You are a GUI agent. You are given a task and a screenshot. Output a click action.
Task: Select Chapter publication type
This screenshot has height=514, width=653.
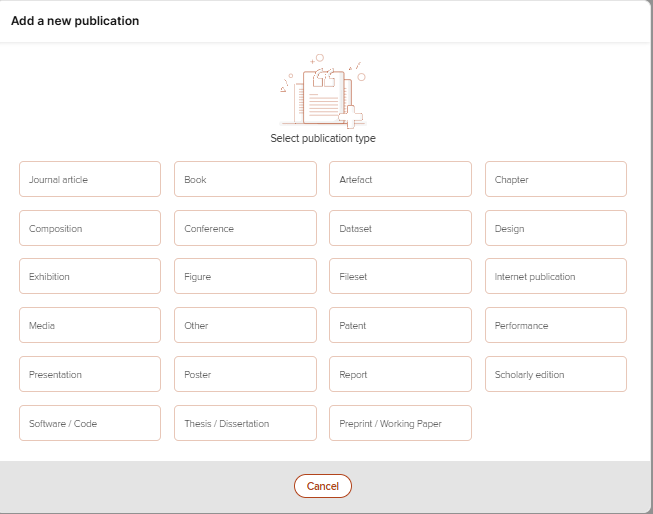(x=556, y=179)
